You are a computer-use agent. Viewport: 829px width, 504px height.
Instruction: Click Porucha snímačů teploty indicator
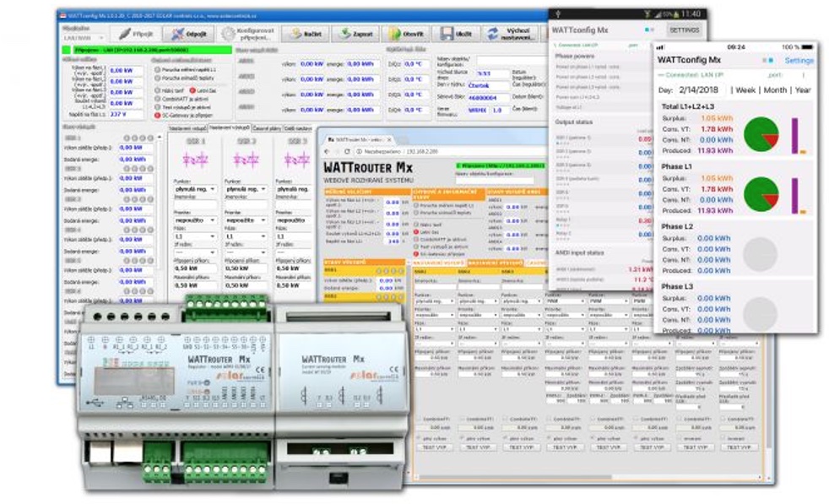click(x=158, y=79)
